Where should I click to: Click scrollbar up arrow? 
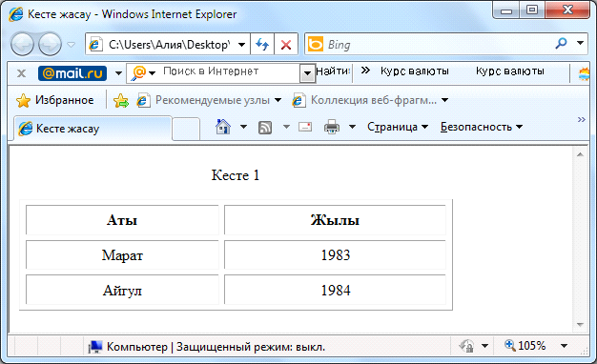pyautogui.click(x=580, y=154)
